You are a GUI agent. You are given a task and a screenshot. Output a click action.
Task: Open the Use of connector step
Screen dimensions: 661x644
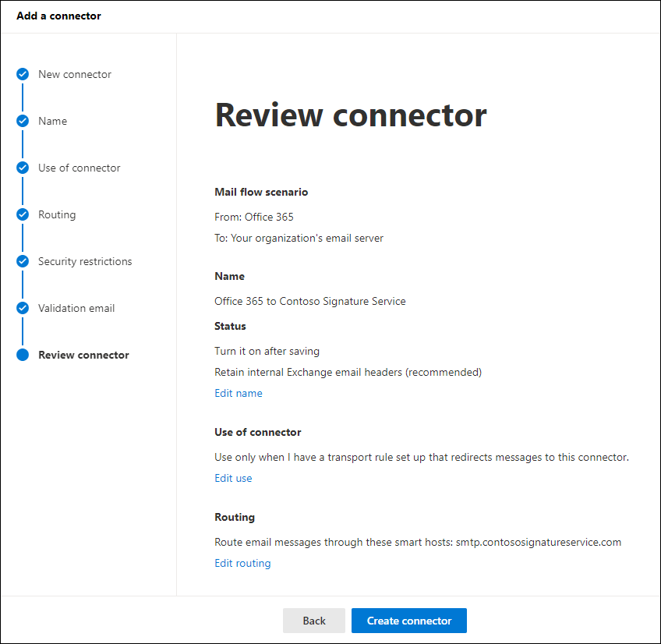click(79, 168)
